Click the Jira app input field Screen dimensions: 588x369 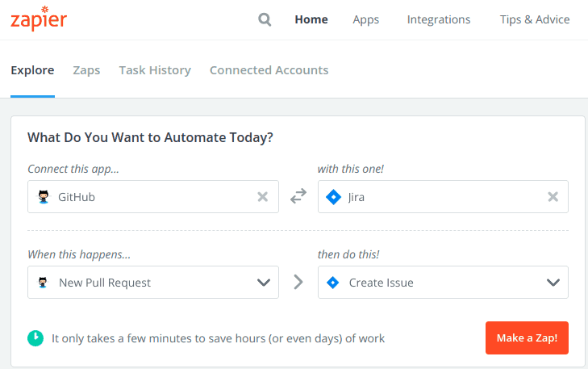443,197
